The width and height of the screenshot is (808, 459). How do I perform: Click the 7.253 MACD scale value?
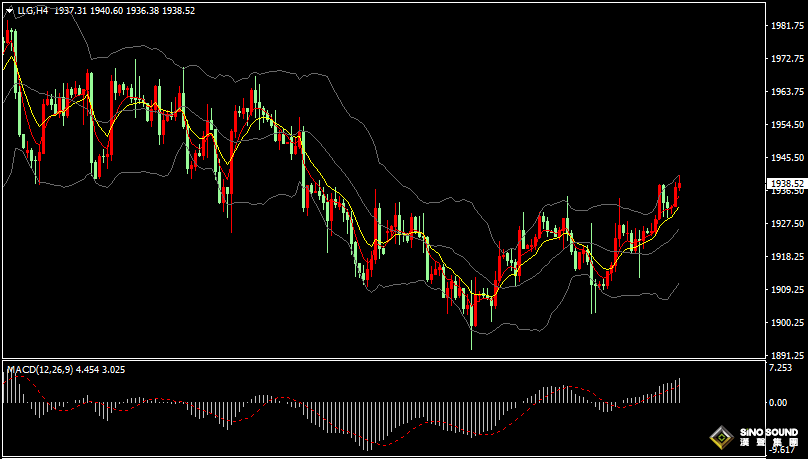point(781,369)
